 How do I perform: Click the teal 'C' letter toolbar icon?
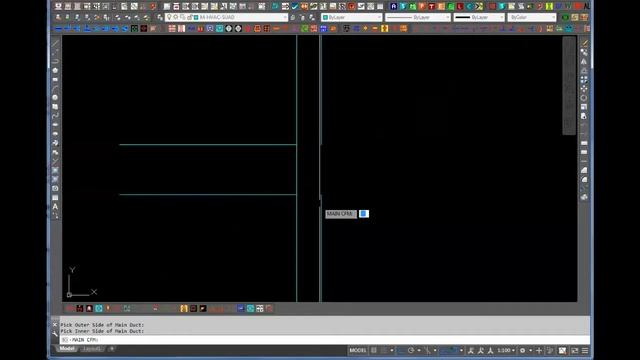(470, 6)
